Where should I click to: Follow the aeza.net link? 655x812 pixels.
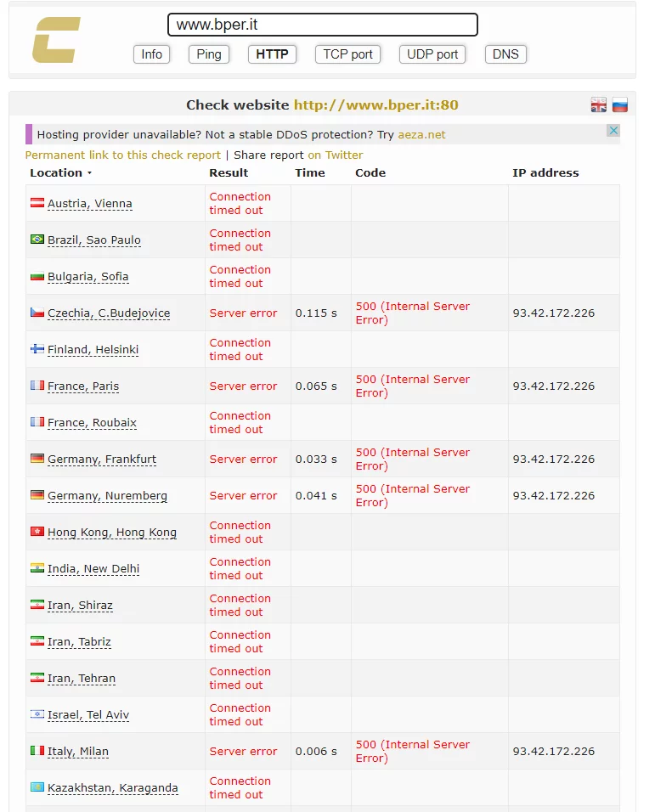[x=421, y=134]
